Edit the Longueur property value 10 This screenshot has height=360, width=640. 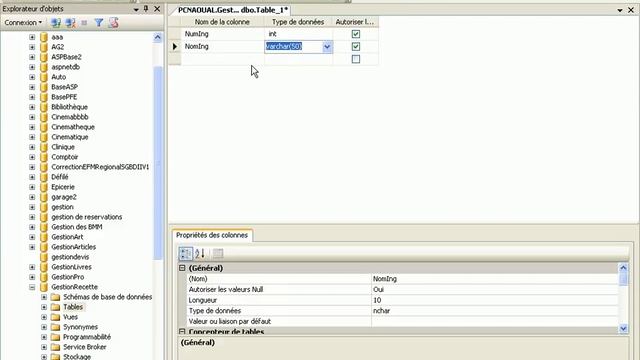coord(495,300)
